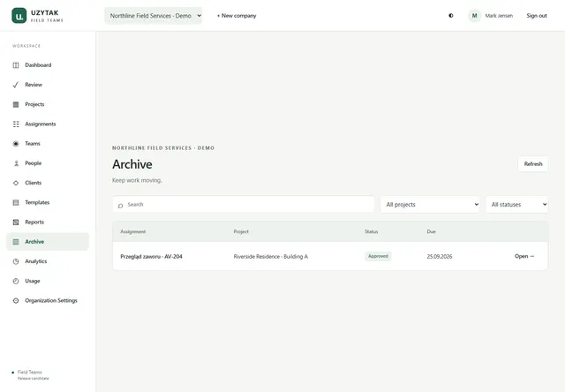Viewport: 565px width, 392px height.
Task: Click the Refresh button
Action: [533, 164]
